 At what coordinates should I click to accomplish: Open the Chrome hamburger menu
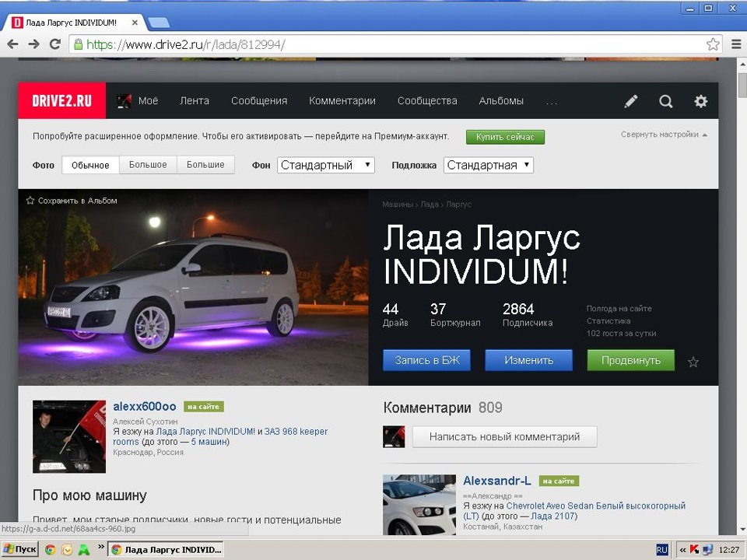736,44
